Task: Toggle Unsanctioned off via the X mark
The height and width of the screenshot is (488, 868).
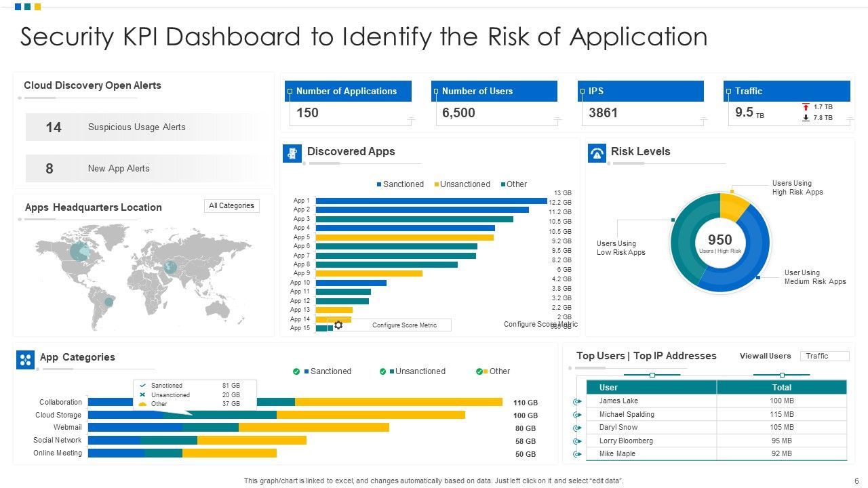Action: tap(142, 395)
